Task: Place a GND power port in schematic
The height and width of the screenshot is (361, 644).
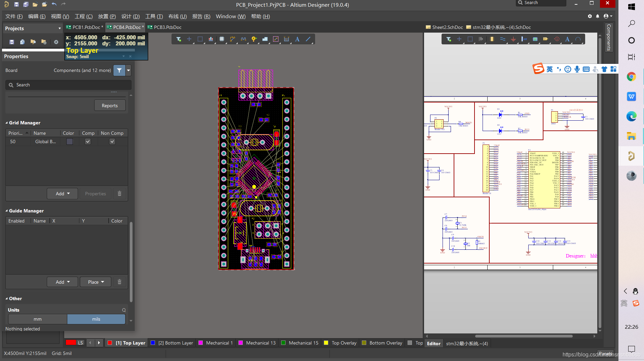Action: 513,39
